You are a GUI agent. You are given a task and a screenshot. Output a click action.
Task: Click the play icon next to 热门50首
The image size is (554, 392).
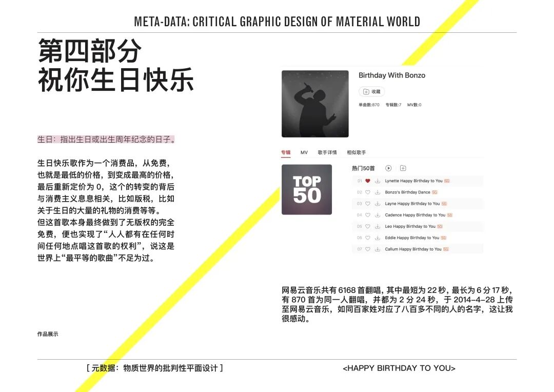(x=388, y=168)
